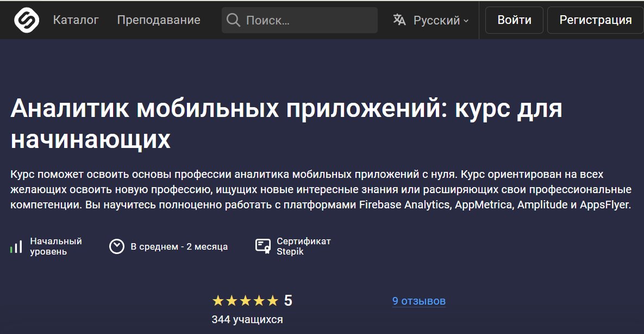Screen dimensions: 644x334
Task: Go to the Преподавание section
Action: [159, 20]
